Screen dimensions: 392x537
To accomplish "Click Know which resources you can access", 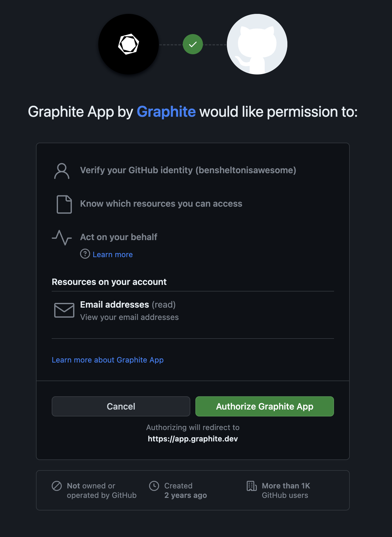I will pos(161,204).
